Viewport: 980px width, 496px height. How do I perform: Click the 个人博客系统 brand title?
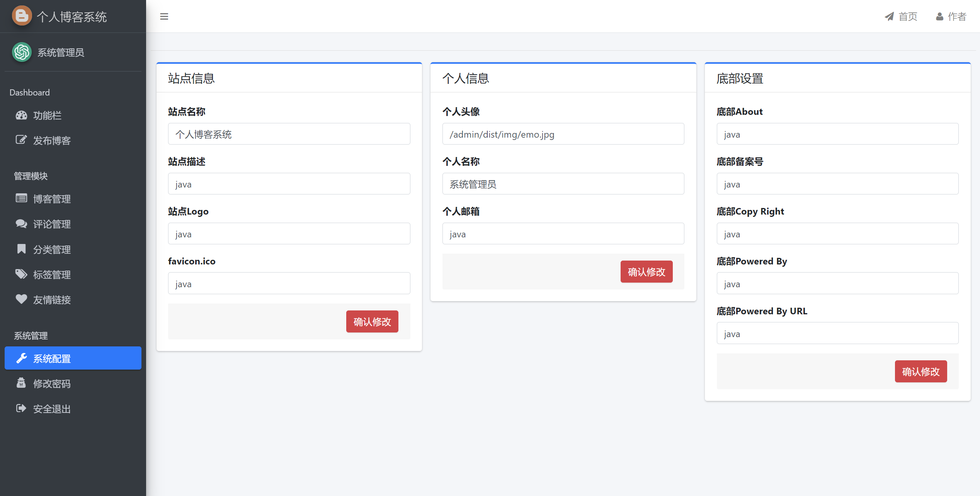(x=71, y=17)
